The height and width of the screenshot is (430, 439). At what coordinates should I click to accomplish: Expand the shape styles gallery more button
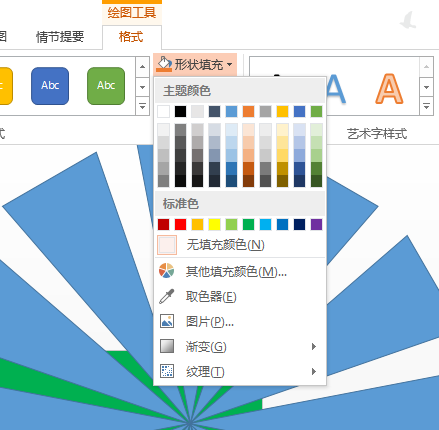click(x=142, y=106)
